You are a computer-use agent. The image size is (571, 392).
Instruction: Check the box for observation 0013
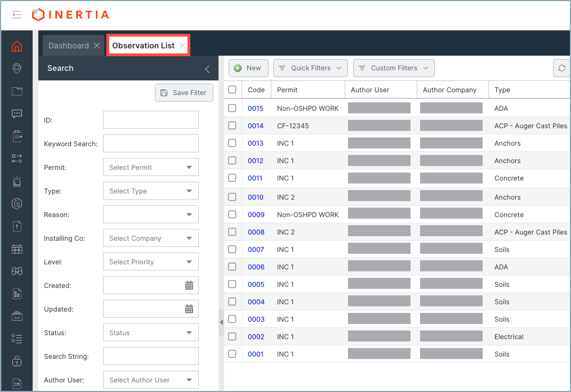pyautogui.click(x=232, y=143)
